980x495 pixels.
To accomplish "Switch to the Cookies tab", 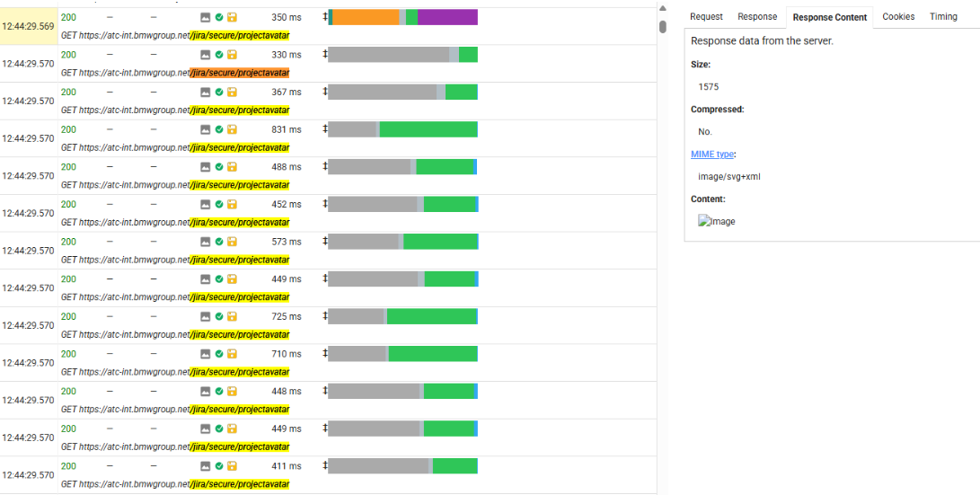I will pyautogui.click(x=898, y=17).
